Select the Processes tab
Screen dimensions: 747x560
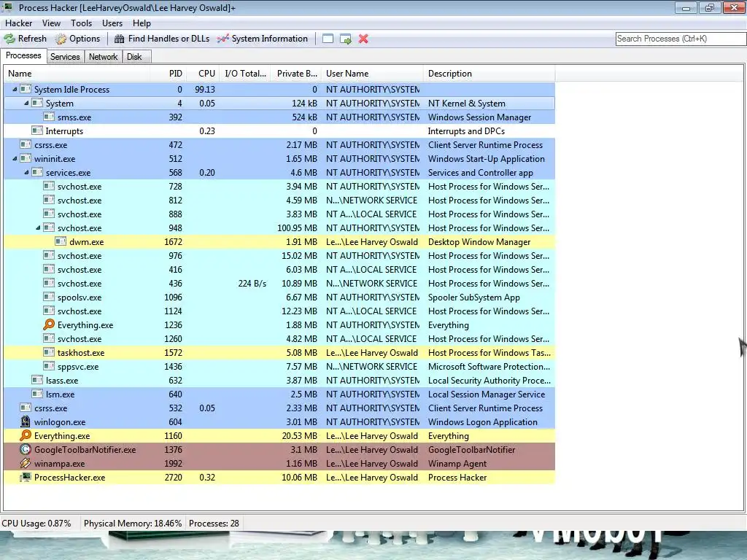23,55
